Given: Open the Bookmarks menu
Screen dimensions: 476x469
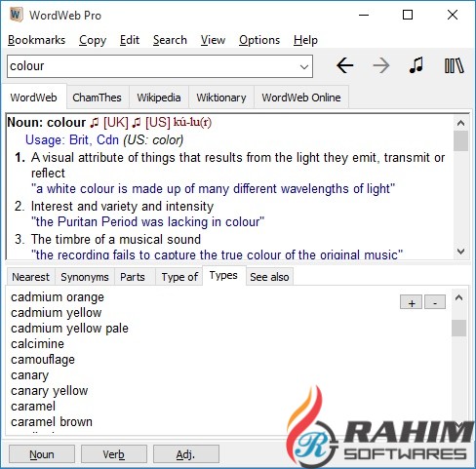Looking at the screenshot, I should click(x=36, y=40).
